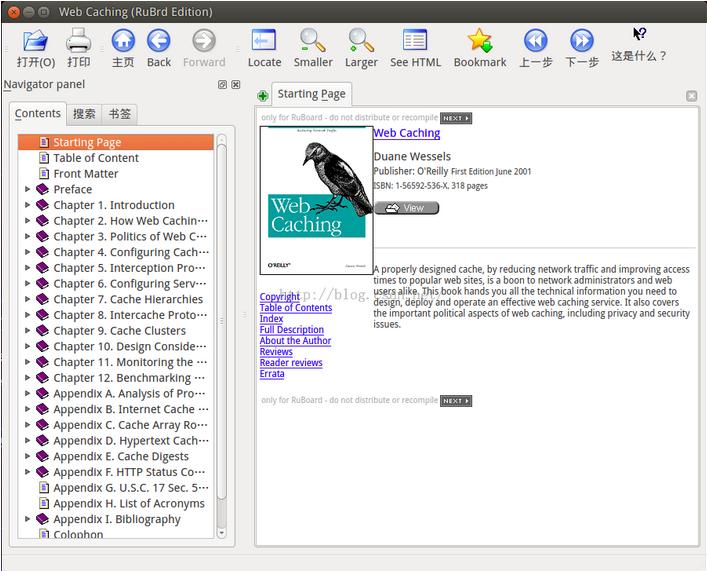Open the Index link
The image size is (707, 572).
(271, 319)
